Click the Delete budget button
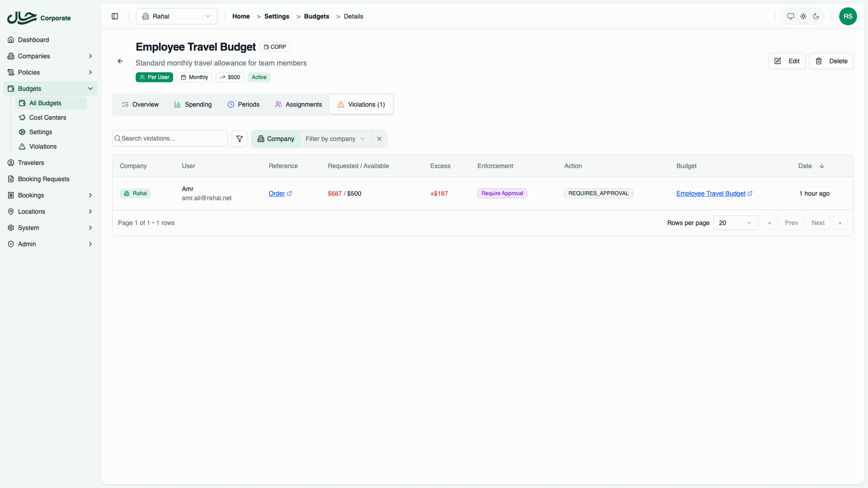Screen dimensions: 868x488 (x=831, y=61)
